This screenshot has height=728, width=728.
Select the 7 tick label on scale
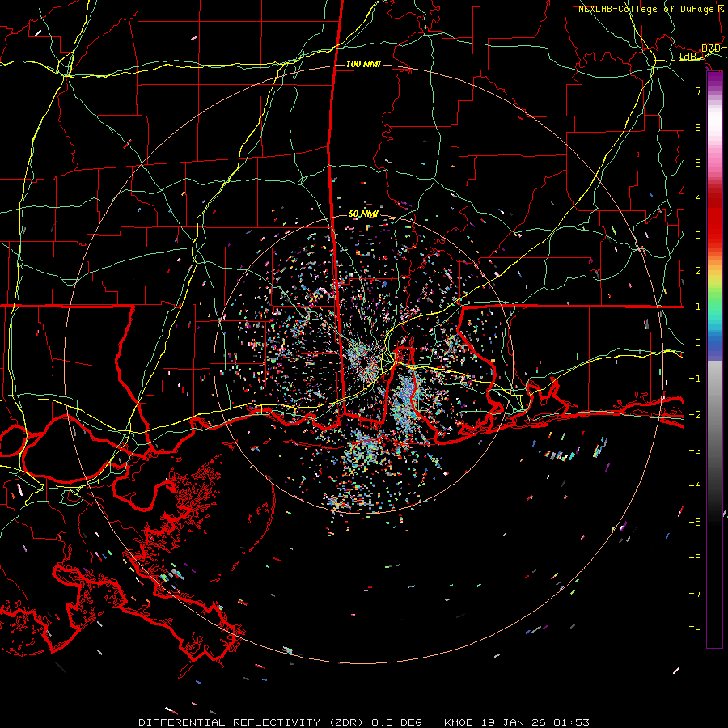tap(698, 91)
